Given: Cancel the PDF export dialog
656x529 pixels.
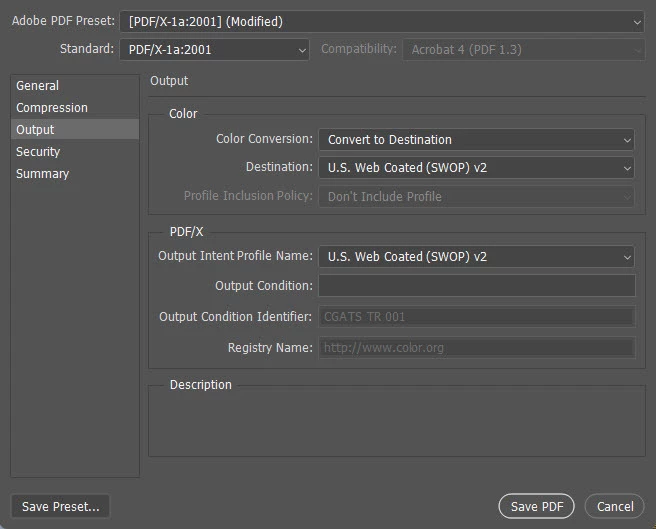Looking at the screenshot, I should pyautogui.click(x=615, y=506).
